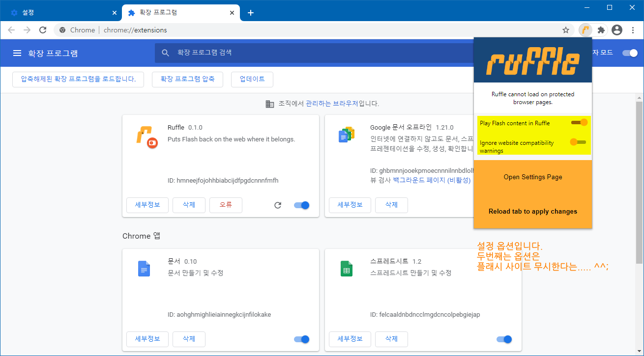The image size is (644, 356).
Task: Toggle Ignore website compatibility warnings
Action: [578, 142]
